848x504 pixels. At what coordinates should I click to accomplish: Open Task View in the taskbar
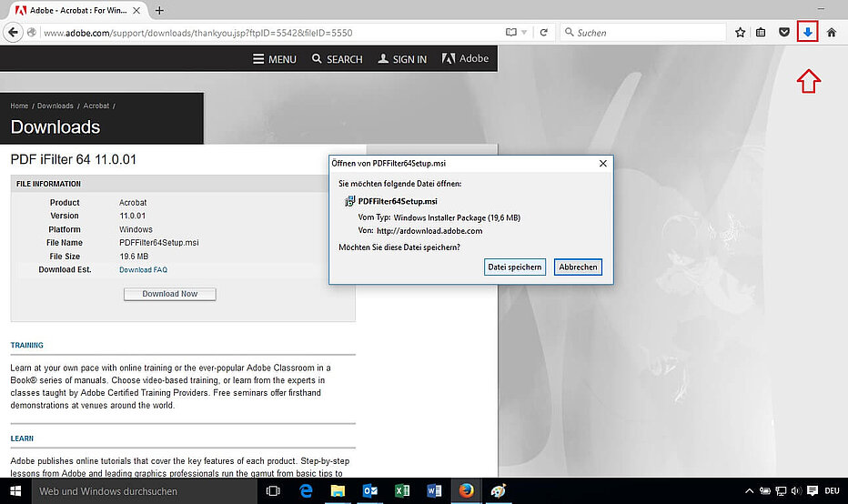(273, 491)
